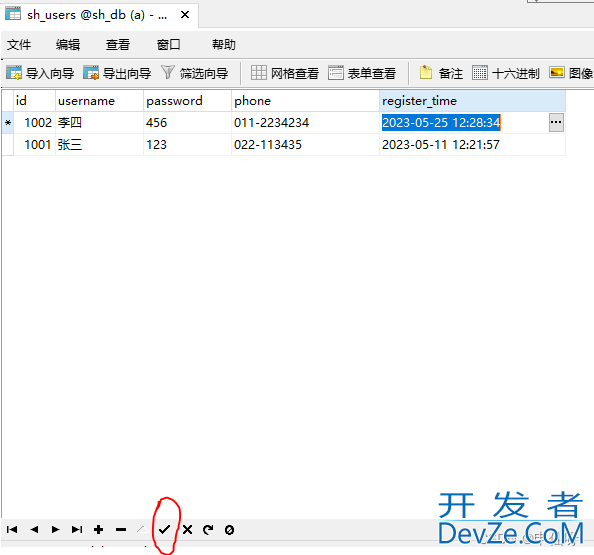
Task: Add a new record with plus icon
Action: pos(98,530)
